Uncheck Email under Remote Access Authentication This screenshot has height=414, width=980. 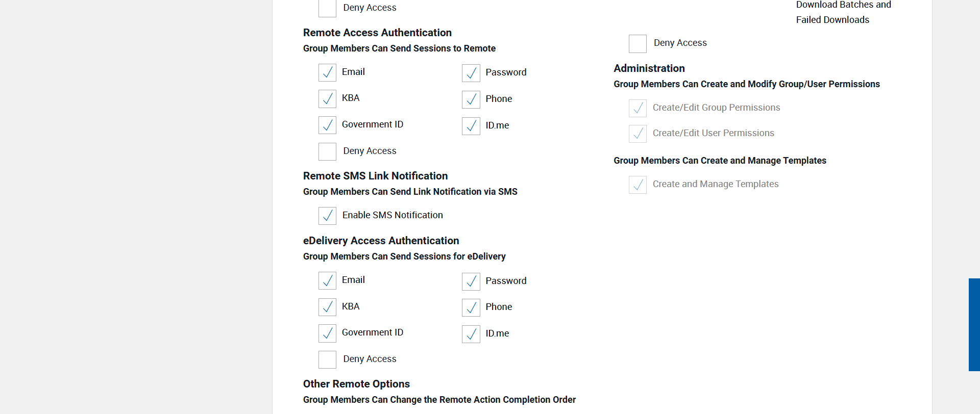[x=327, y=72]
